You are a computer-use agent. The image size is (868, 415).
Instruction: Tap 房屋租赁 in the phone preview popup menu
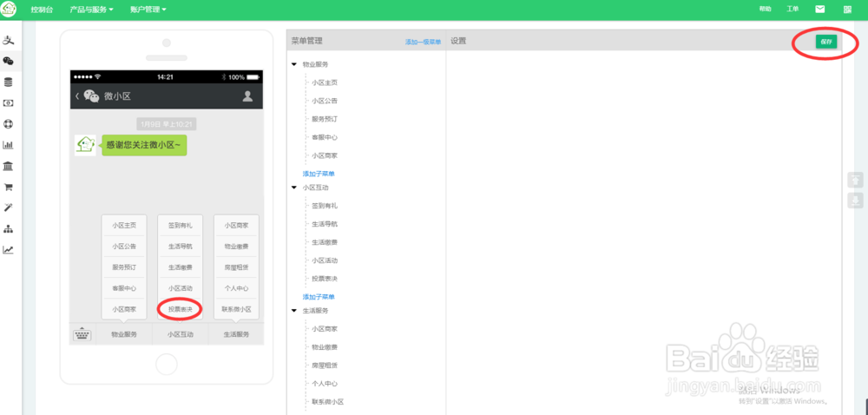tap(236, 267)
